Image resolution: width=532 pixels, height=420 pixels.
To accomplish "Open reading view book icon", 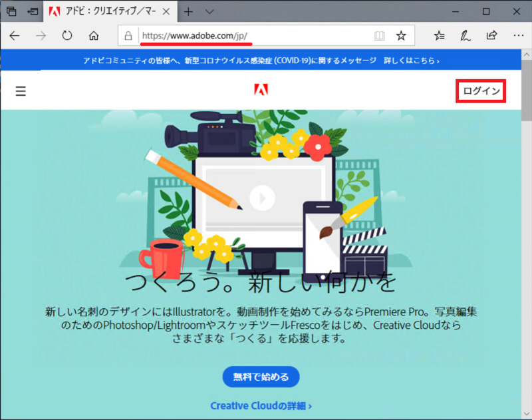I will [379, 35].
